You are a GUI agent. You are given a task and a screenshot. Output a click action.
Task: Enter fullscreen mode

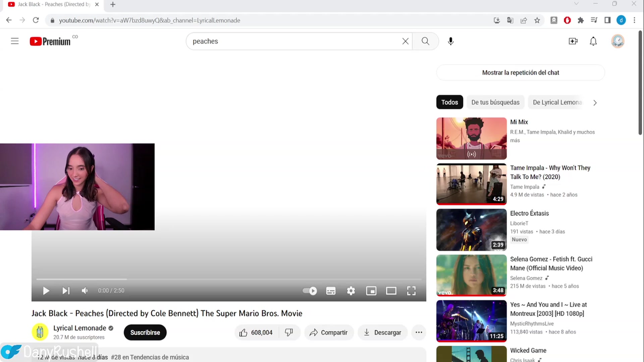[411, 291]
